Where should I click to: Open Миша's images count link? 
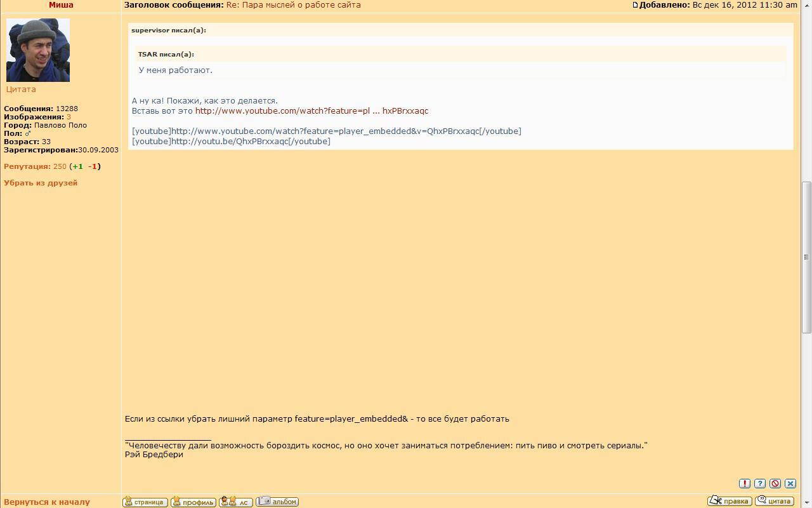coord(69,117)
